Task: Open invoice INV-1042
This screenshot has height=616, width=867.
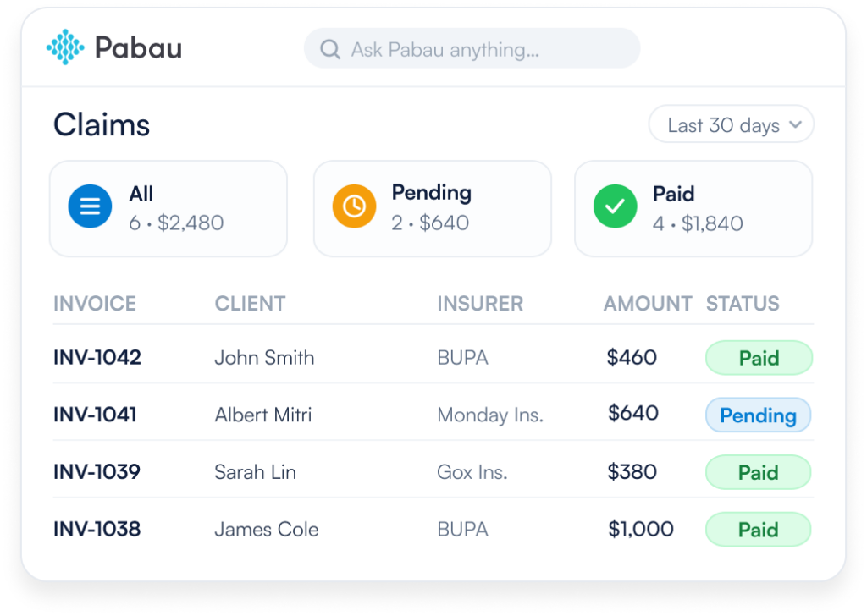Action: click(97, 357)
